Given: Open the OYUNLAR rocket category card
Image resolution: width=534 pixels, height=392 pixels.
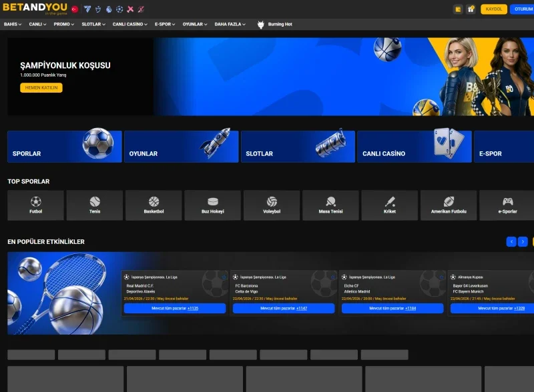Looking at the screenshot, I should [181, 146].
